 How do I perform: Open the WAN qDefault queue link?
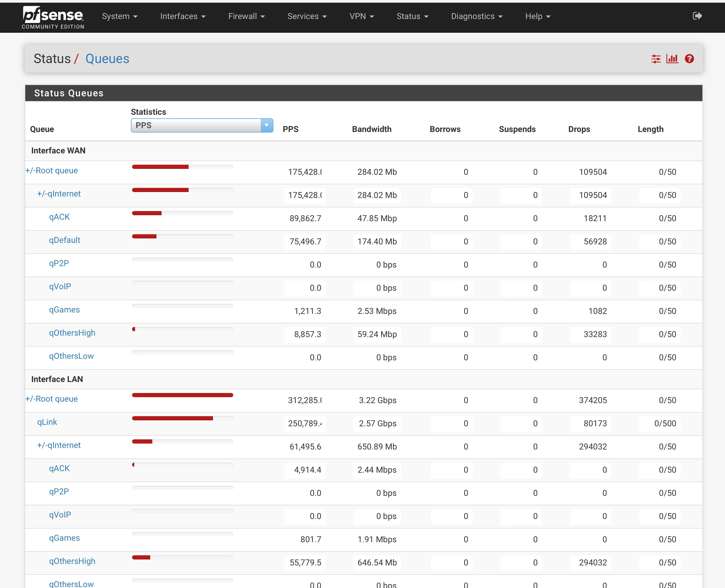coord(64,240)
